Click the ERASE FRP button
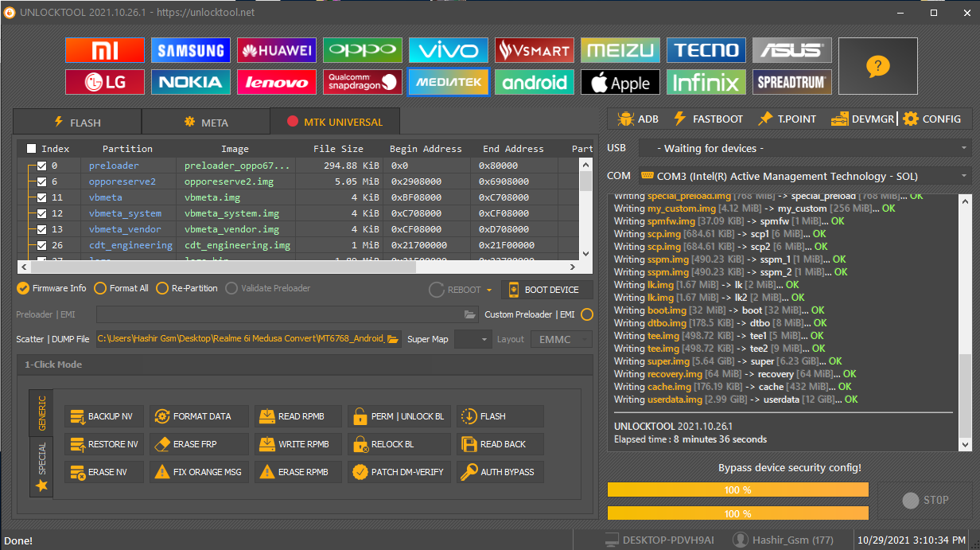Viewport: 980px width, 550px height. 199,444
